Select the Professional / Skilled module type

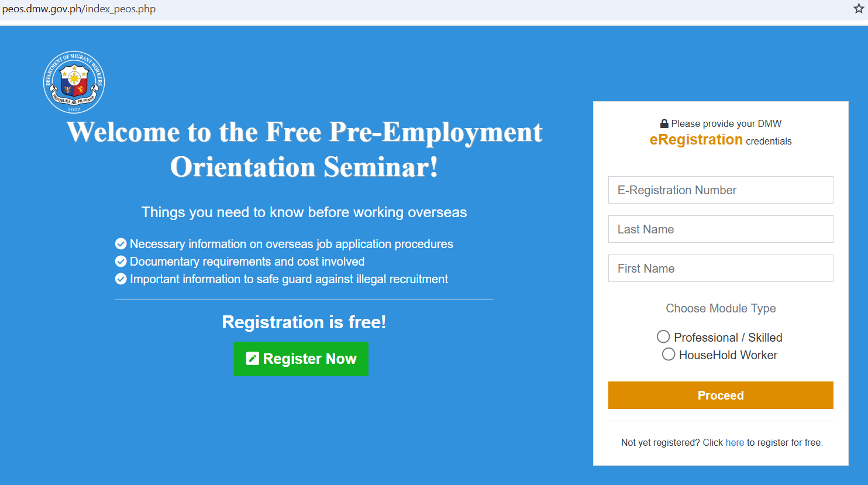[663, 337]
